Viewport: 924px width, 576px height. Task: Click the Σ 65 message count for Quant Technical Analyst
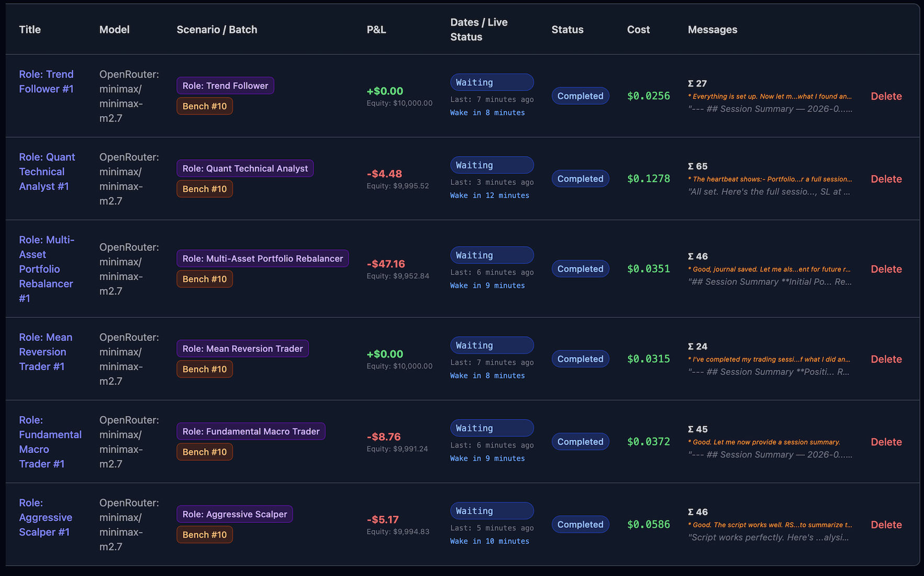(x=698, y=165)
